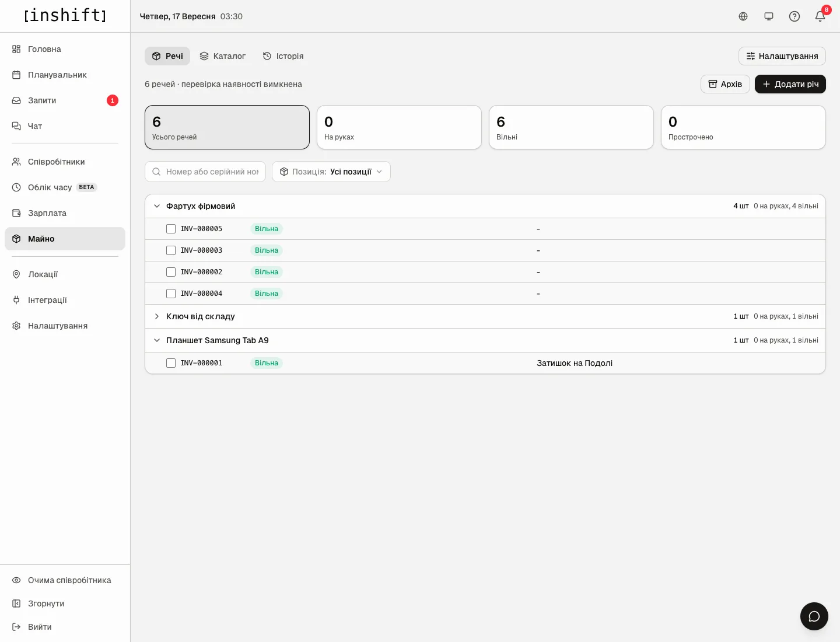Image resolution: width=840 pixels, height=642 pixels.
Task: Open the help question mark icon
Action: [794, 16]
